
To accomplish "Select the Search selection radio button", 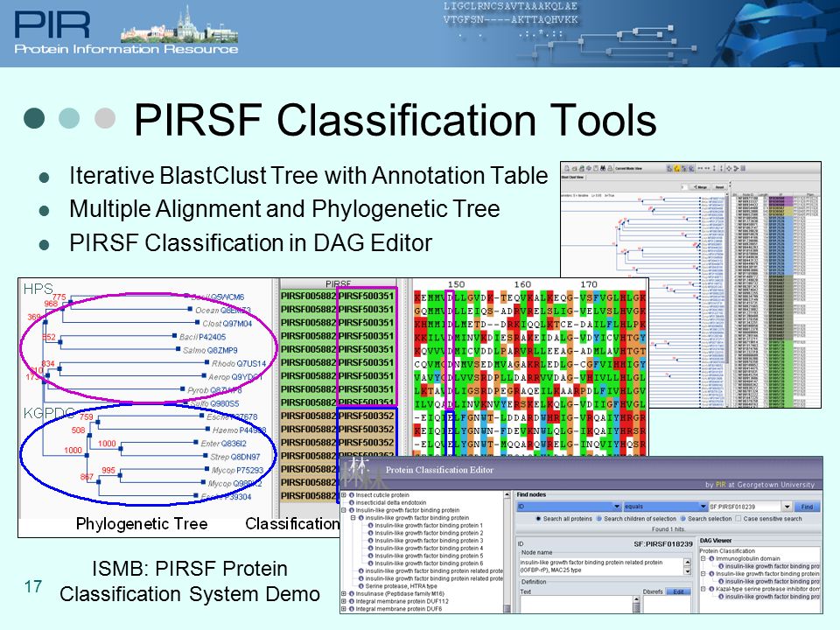I will click(x=682, y=519).
